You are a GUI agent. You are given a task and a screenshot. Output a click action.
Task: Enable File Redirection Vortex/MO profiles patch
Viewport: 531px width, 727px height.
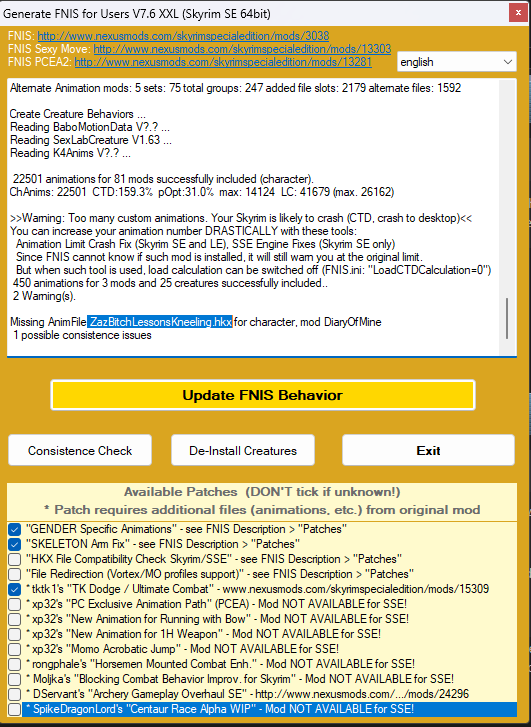[14, 574]
